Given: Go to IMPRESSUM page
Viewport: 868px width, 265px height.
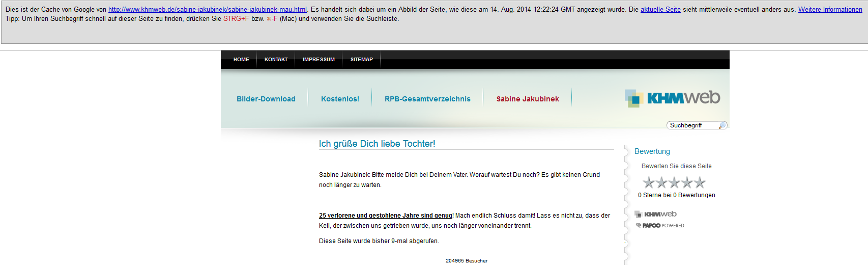Looking at the screenshot, I should click(x=319, y=60).
